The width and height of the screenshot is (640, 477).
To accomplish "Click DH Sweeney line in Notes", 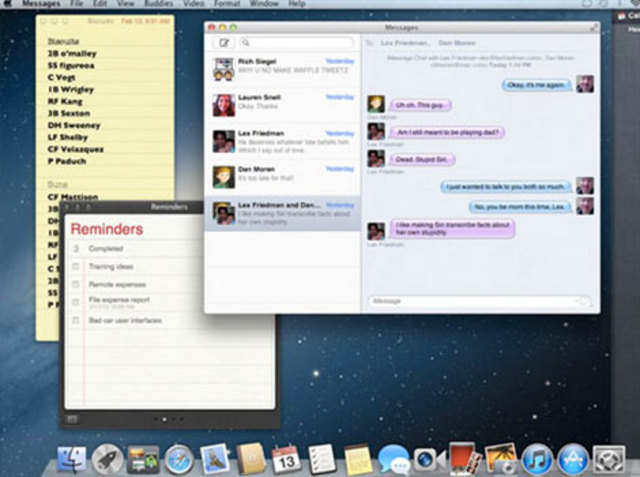I will [x=74, y=125].
